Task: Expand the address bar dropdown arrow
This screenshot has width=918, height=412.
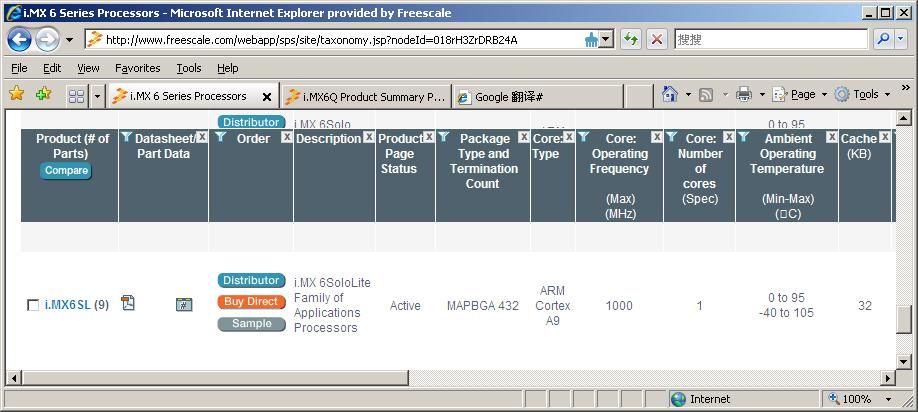Action: click(606, 40)
